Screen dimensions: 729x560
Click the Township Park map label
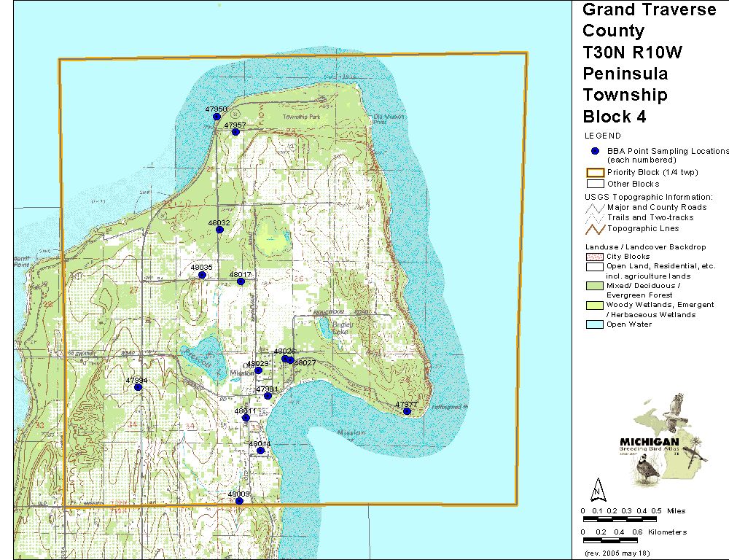[298, 117]
